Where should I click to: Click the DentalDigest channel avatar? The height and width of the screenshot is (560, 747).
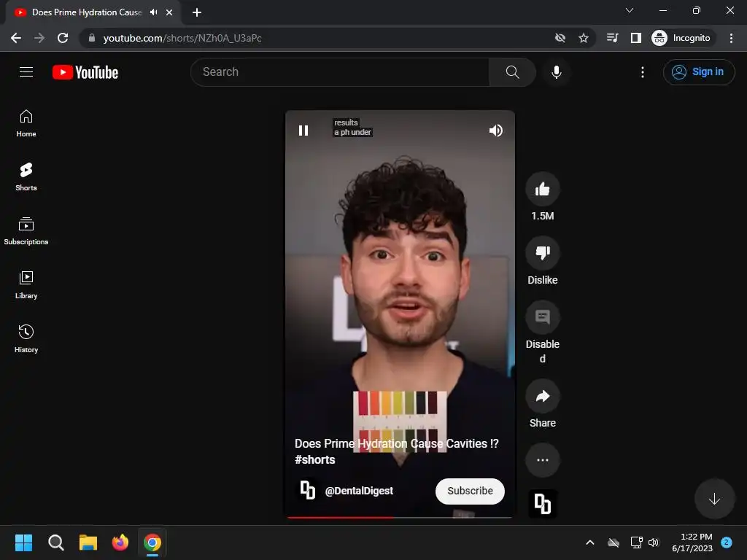pos(307,490)
